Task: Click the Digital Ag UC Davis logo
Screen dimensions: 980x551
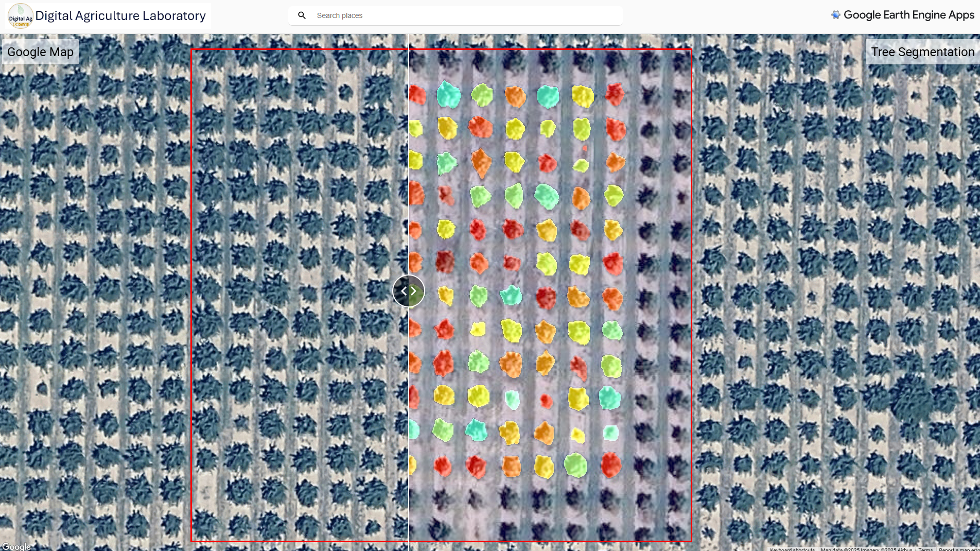Action: click(x=20, y=15)
